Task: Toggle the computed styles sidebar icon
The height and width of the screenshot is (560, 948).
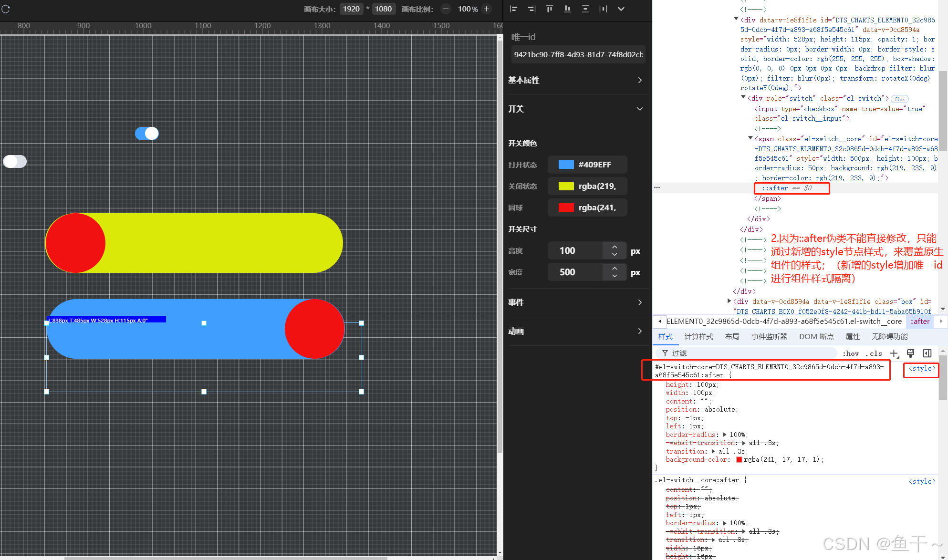Action: 927,353
